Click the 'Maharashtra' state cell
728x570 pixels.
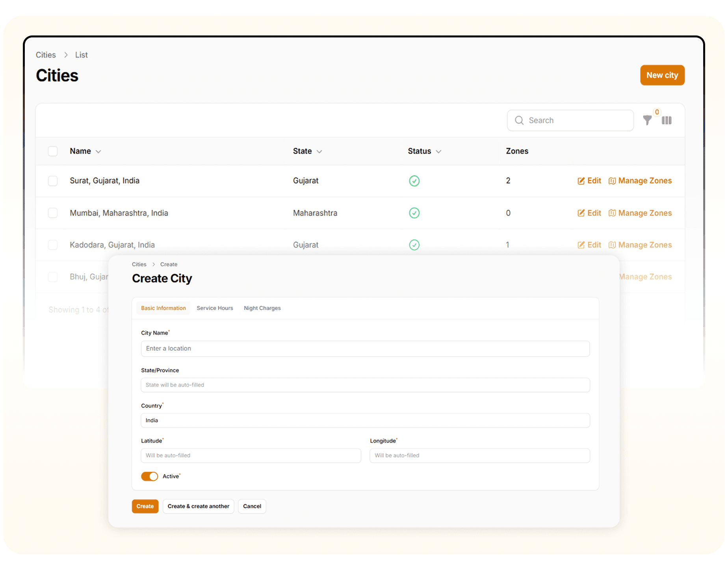pyautogui.click(x=315, y=213)
